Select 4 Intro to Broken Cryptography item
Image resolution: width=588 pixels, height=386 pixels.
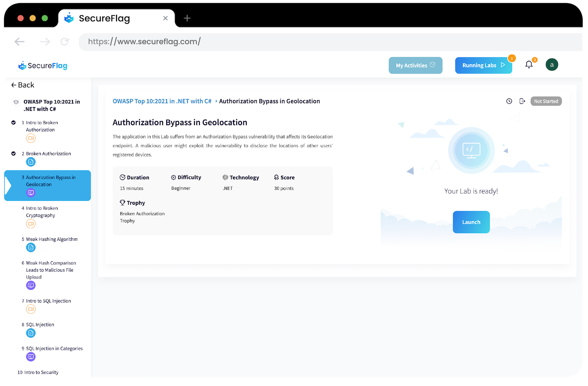tap(40, 212)
